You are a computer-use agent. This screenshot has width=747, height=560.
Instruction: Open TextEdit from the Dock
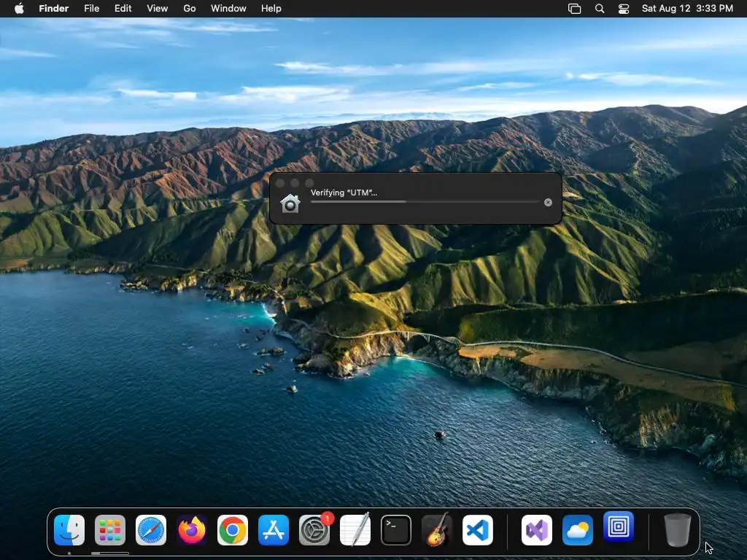[x=355, y=530]
